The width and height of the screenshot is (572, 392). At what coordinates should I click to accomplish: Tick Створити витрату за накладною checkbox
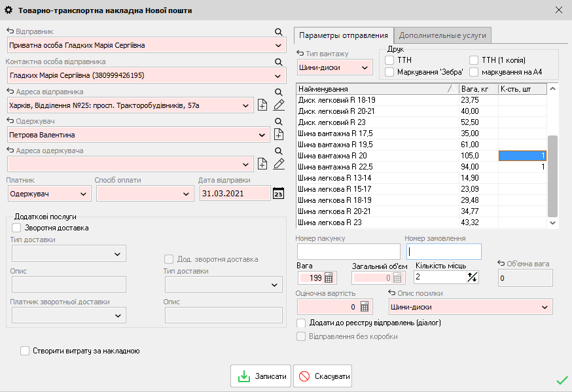click(x=26, y=351)
